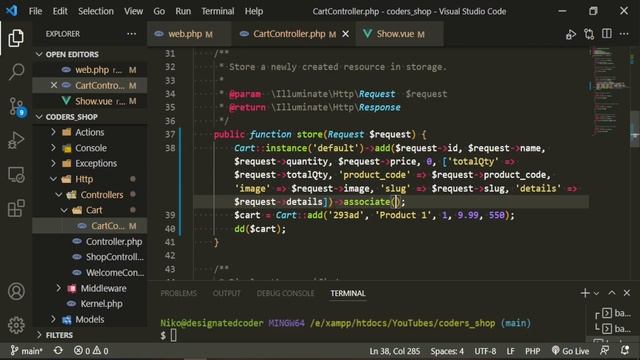Viewport: 640px width, 360px height.
Task: Change cursor position via Ln 38, Col 285
Action: pyautogui.click(x=394, y=351)
